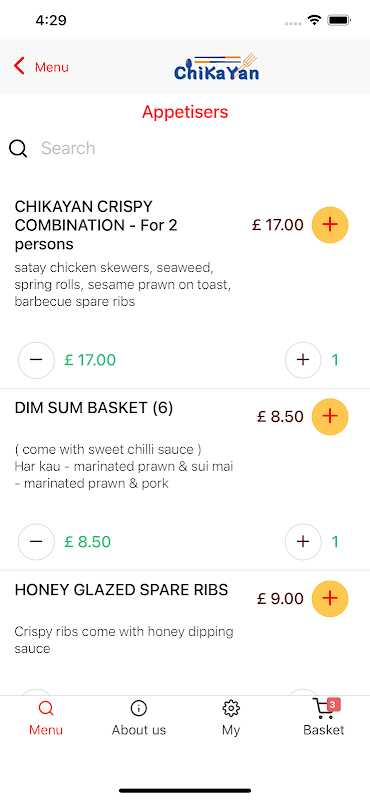Add Honey Glazed Spare Ribs with orange plus
Image resolution: width=370 pixels, height=800 pixels.
[x=330, y=598]
